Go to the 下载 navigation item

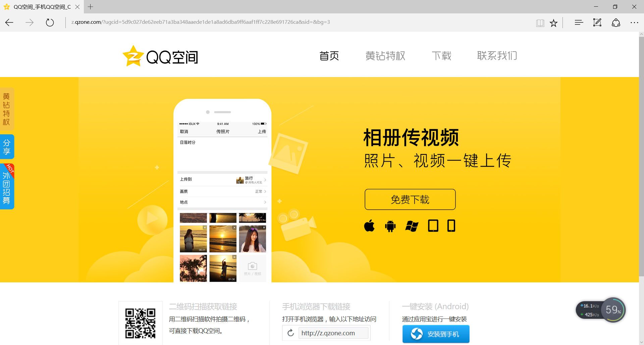coord(441,56)
